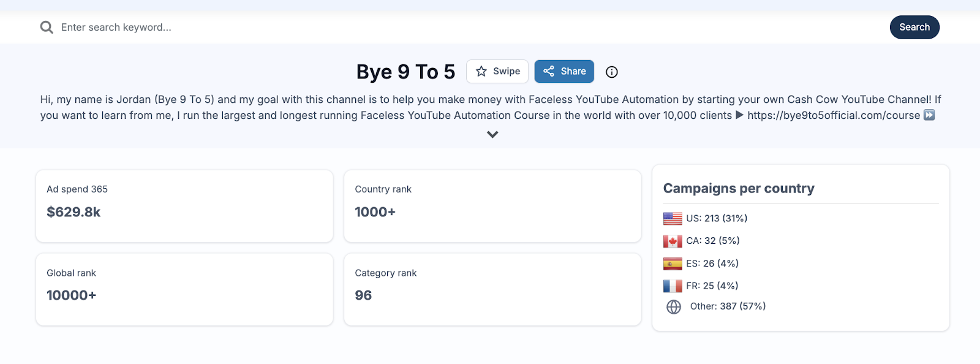
Task: Click the $629.8k ad spend value
Action: point(73,212)
